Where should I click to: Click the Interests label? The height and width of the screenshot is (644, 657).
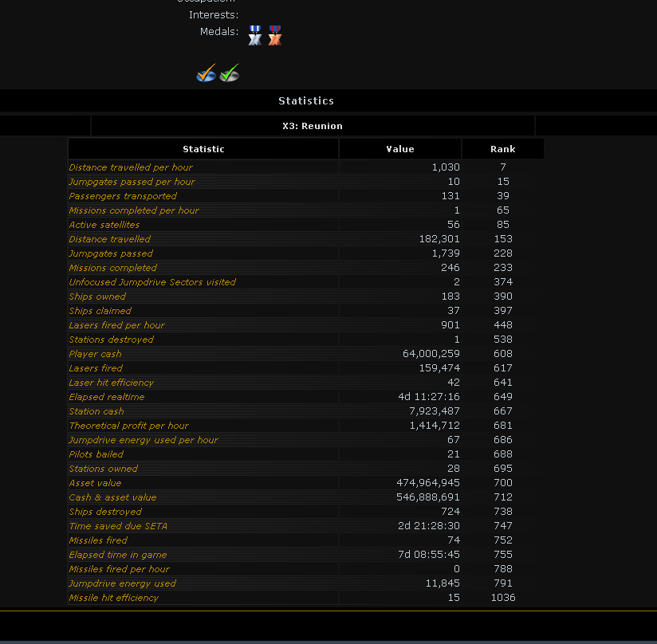point(214,15)
